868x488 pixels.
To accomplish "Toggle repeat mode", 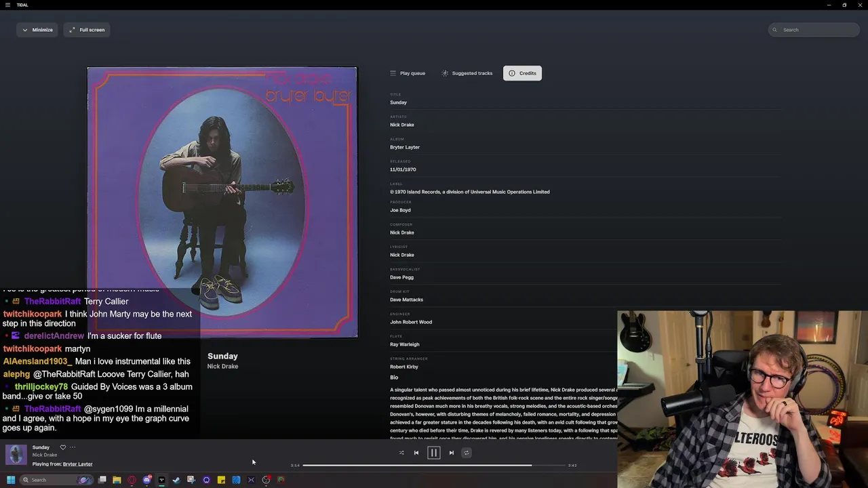I will coord(466,453).
